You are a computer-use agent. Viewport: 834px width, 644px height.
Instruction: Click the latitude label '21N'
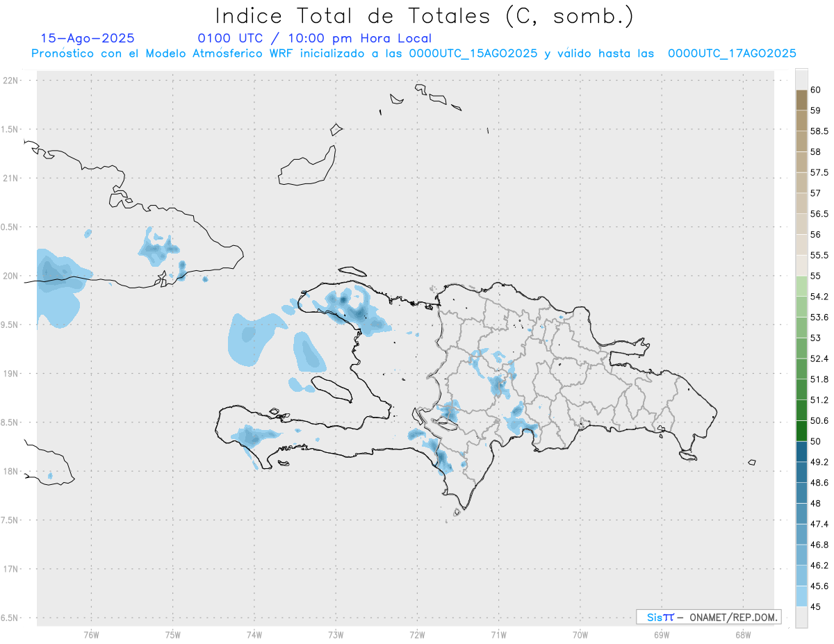pyautogui.click(x=11, y=178)
